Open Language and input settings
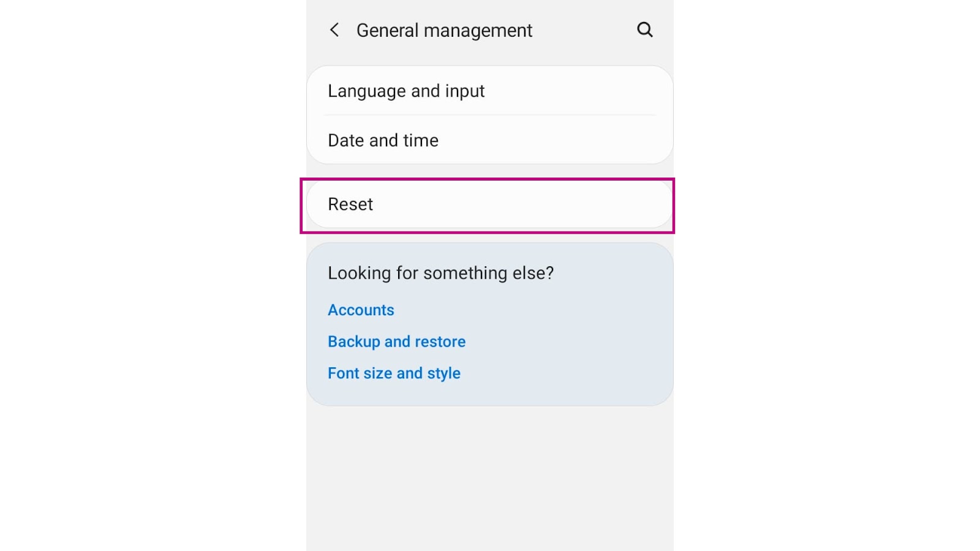Image resolution: width=980 pixels, height=551 pixels. pos(406,91)
